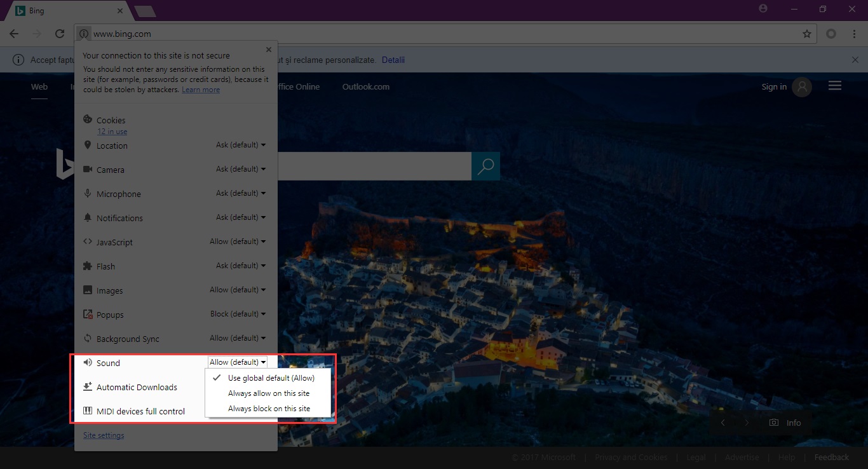868x469 pixels.
Task: Open the Chrome three-dot menu
Action: (854, 34)
